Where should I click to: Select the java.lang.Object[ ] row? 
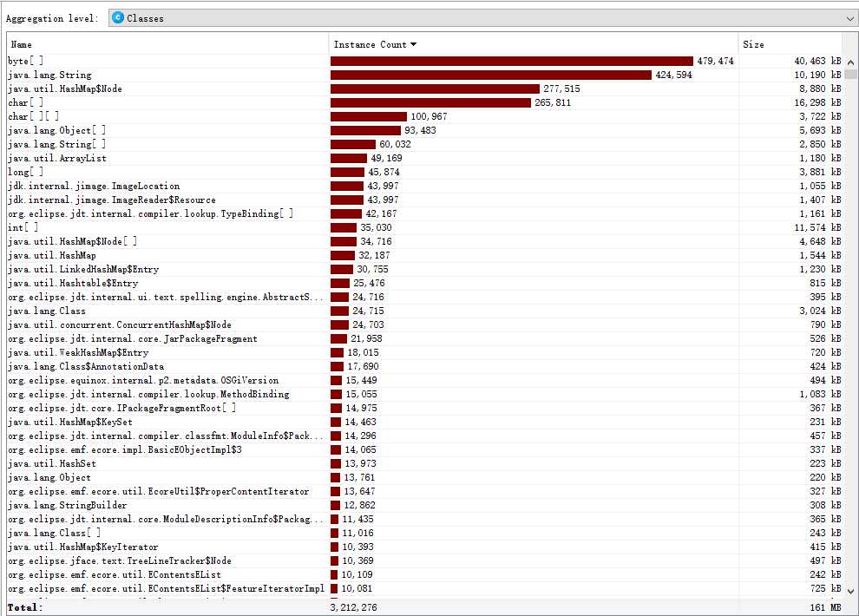click(x=424, y=130)
